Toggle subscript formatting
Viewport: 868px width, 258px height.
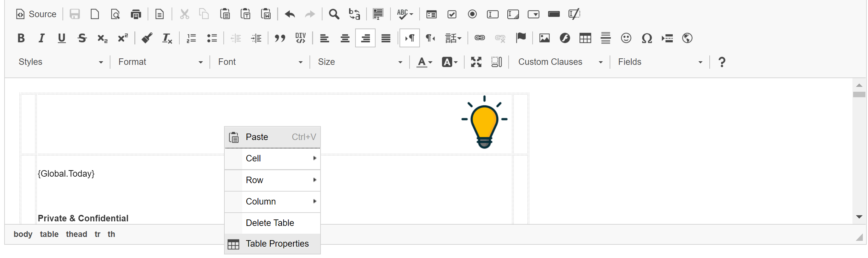click(x=102, y=38)
